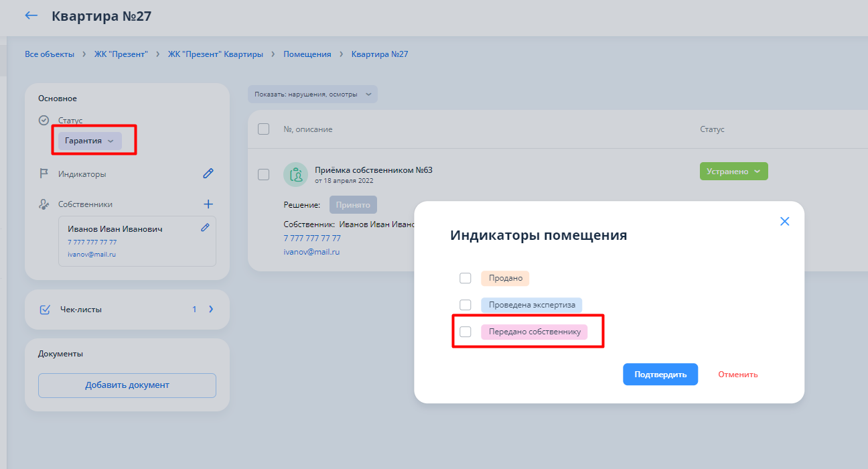Check the Продано indicator checkbox

465,278
